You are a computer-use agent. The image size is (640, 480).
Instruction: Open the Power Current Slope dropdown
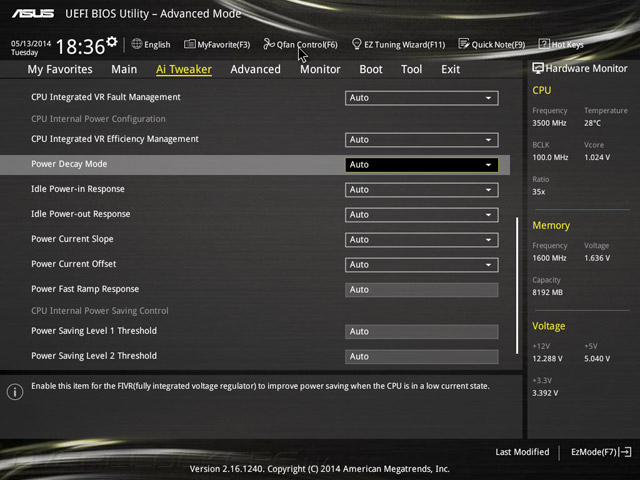421,240
